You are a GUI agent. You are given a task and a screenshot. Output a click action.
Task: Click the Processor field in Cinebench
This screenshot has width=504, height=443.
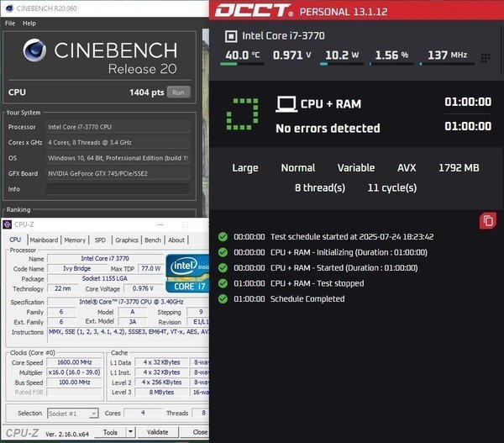118,127
